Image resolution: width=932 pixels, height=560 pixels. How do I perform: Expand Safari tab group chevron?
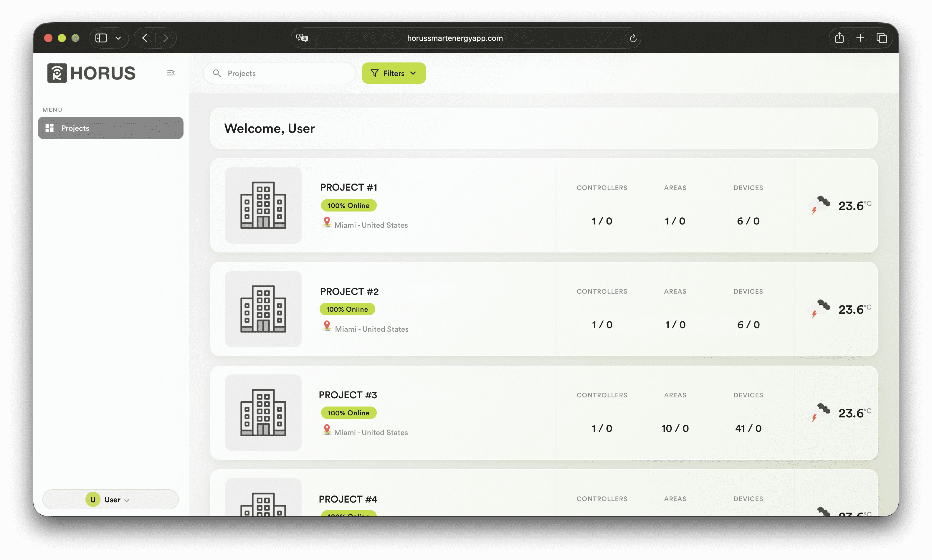click(118, 38)
